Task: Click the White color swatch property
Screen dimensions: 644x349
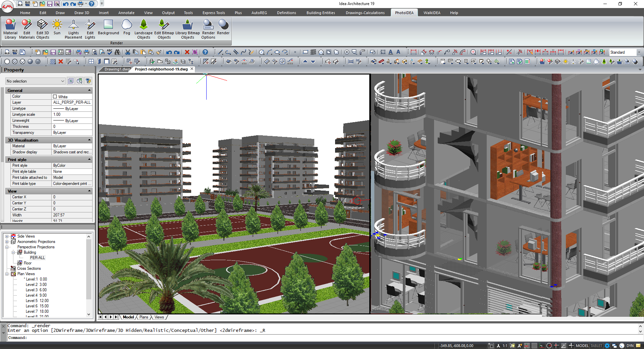Action: pos(55,97)
